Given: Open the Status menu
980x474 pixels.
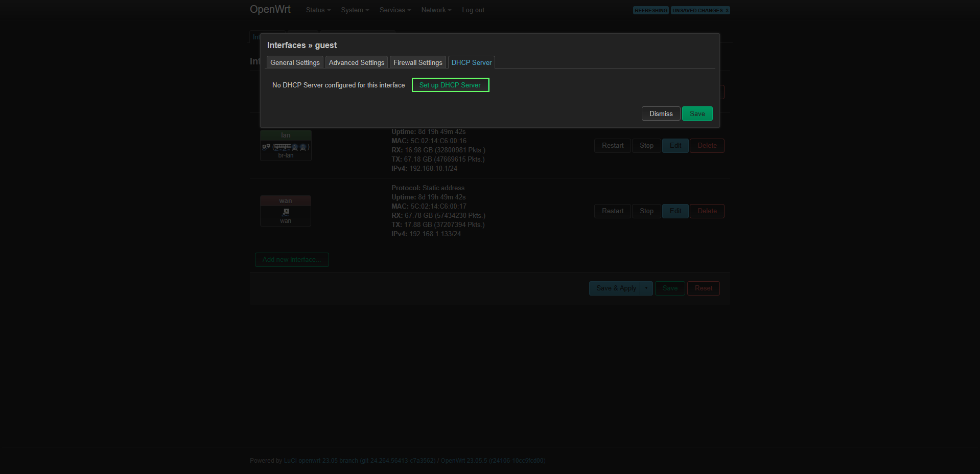Looking at the screenshot, I should pos(318,10).
